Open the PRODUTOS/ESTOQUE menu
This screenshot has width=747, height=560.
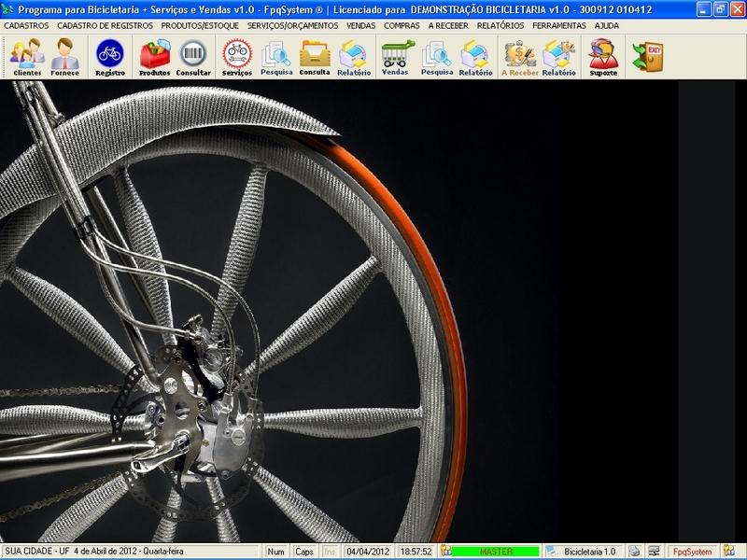click(x=200, y=26)
